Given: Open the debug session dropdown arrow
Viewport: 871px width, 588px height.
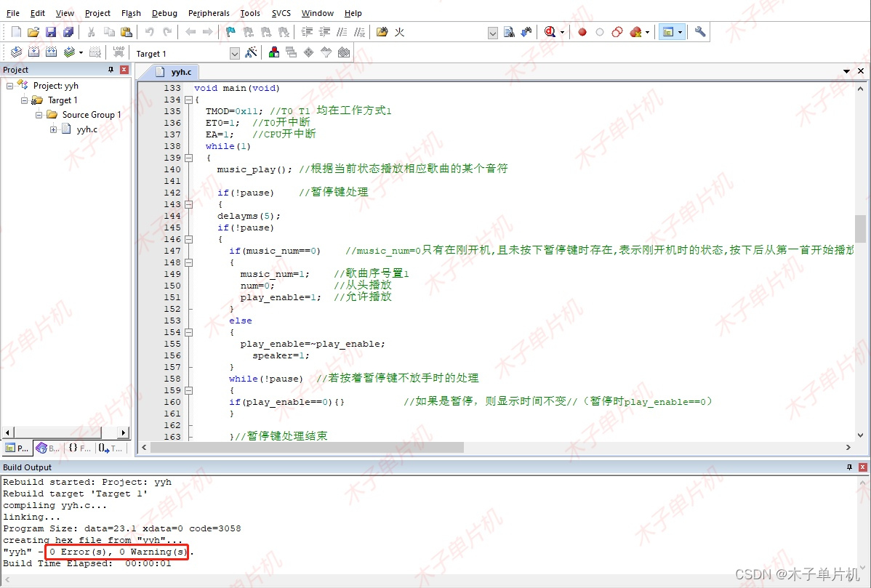Looking at the screenshot, I should coord(562,32).
